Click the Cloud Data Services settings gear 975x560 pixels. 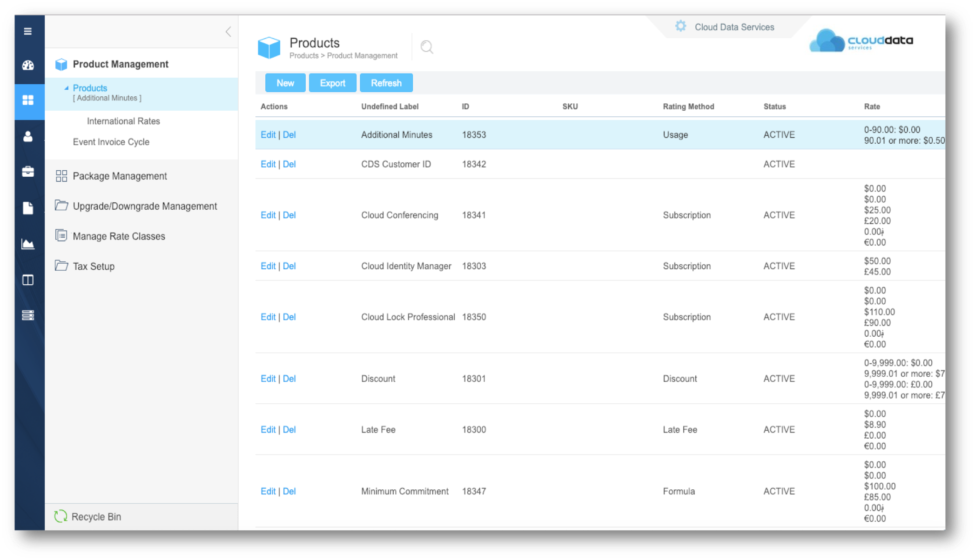680,27
